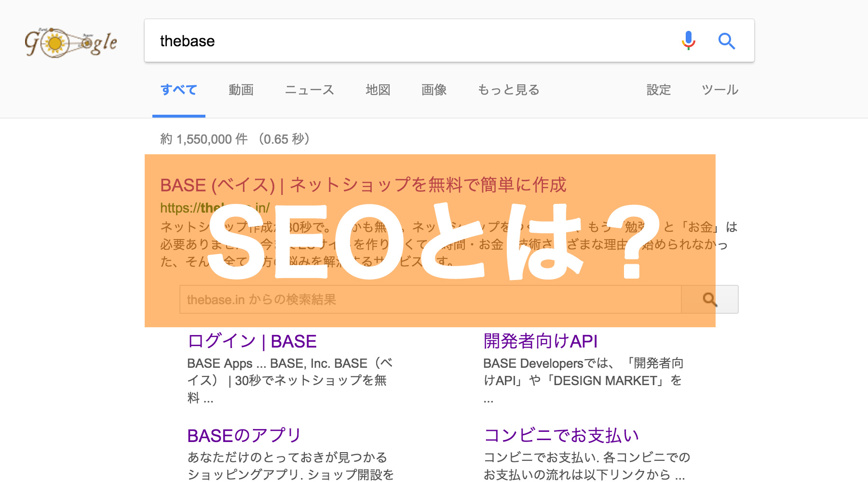Click the コンビニでお支払い. 各コンビニでの snippet
Screen dimensions: 868x482
pos(587,466)
